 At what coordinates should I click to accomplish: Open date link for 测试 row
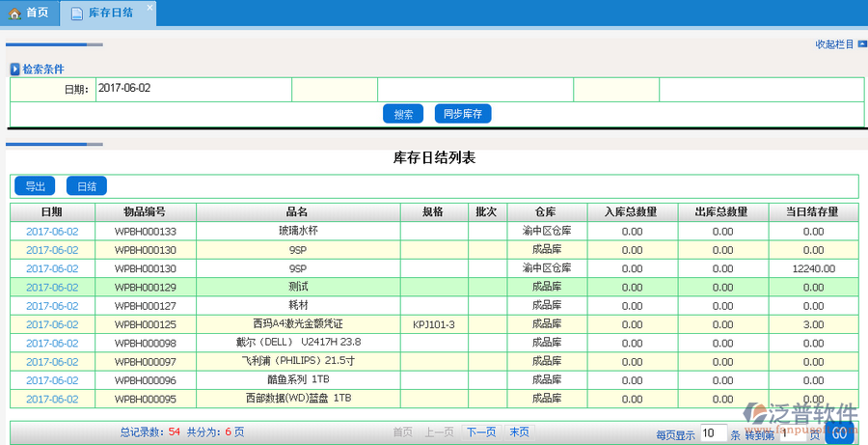coord(52,288)
